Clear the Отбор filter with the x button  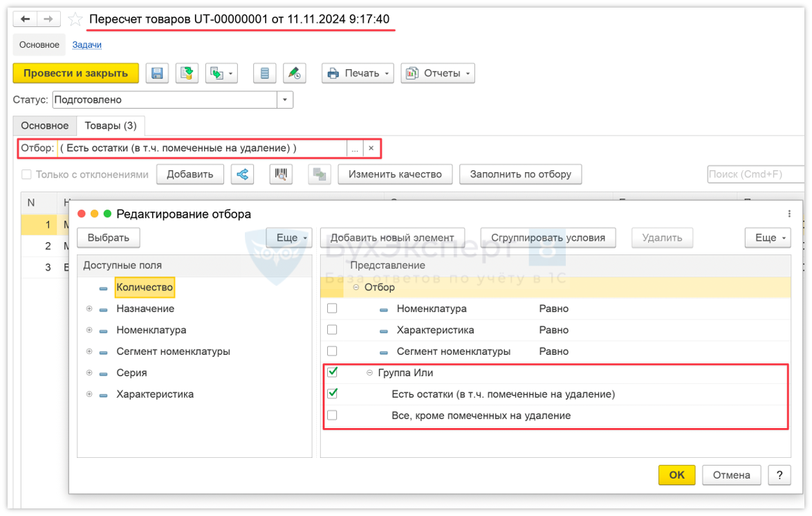(x=371, y=149)
